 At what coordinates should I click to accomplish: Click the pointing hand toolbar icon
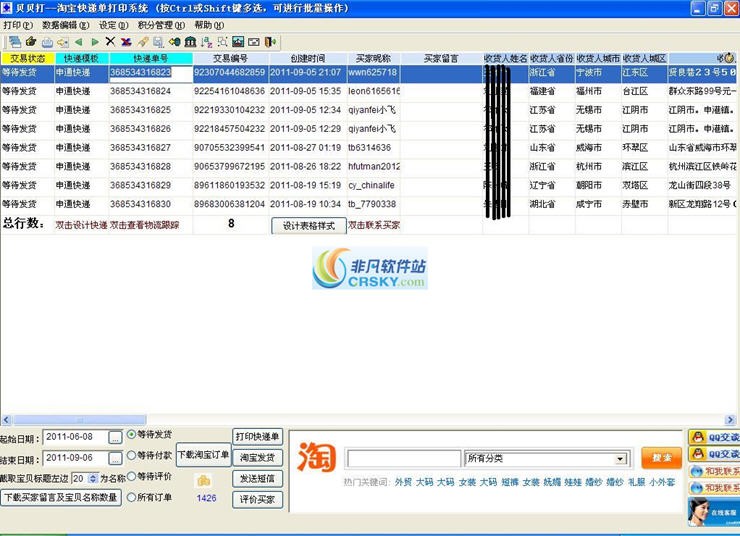31,42
